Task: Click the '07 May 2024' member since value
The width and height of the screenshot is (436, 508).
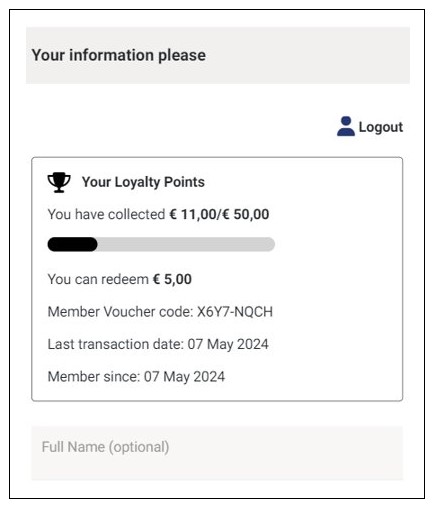Action: [184, 377]
